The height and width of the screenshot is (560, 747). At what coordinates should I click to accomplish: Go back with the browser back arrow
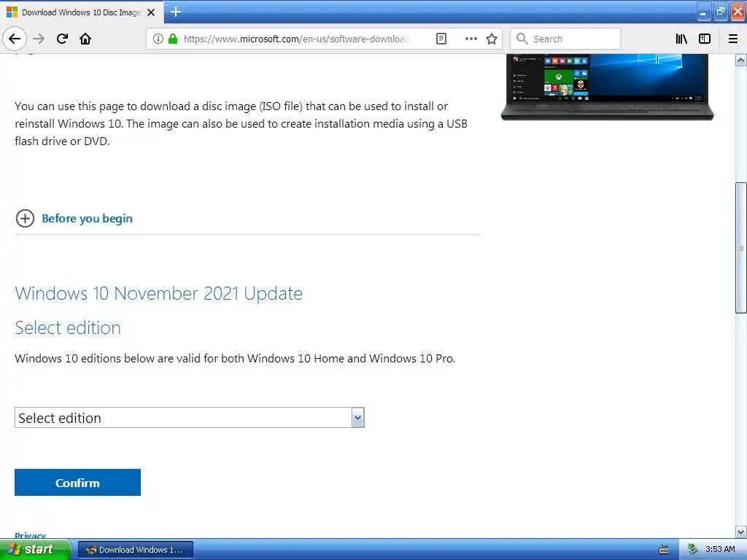[x=15, y=39]
